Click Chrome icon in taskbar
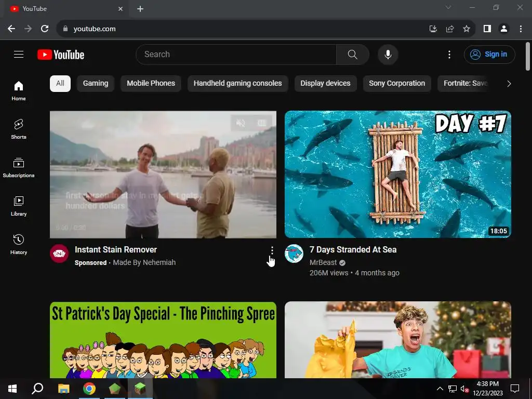532x399 pixels. 89,389
